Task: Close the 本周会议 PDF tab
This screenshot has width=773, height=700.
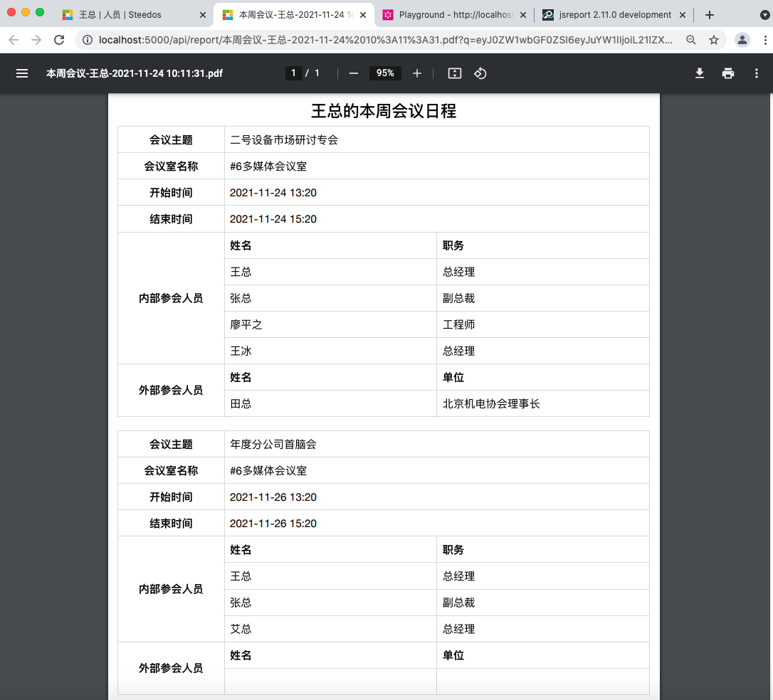Action: coord(363,15)
